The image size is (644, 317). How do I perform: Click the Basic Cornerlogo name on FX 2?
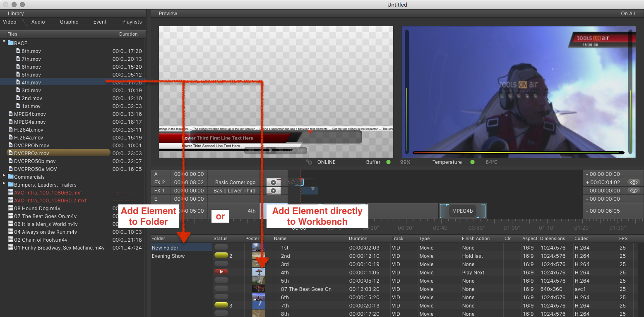(x=235, y=183)
